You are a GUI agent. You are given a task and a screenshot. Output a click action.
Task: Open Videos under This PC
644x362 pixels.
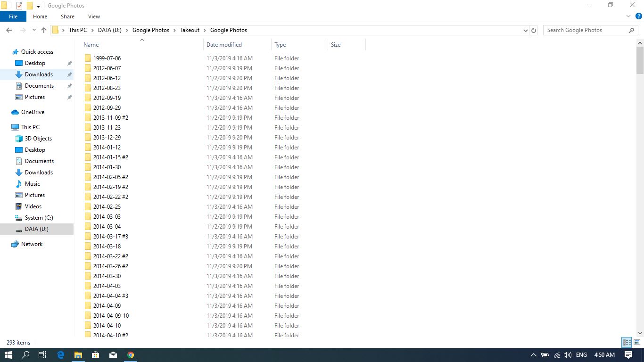33,206
